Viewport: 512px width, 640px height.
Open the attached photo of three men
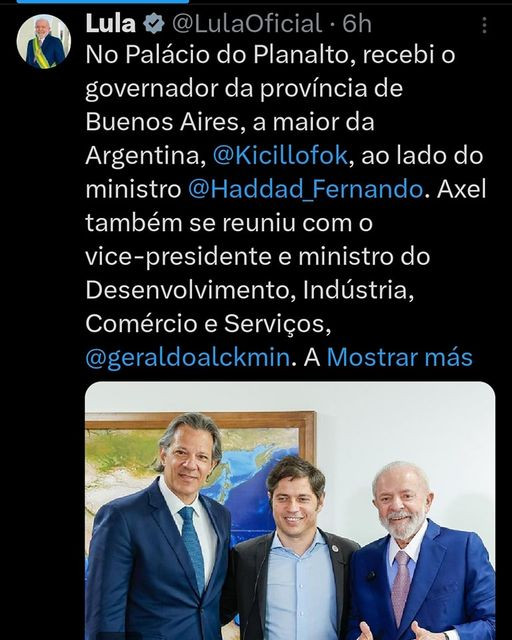pos(290,511)
